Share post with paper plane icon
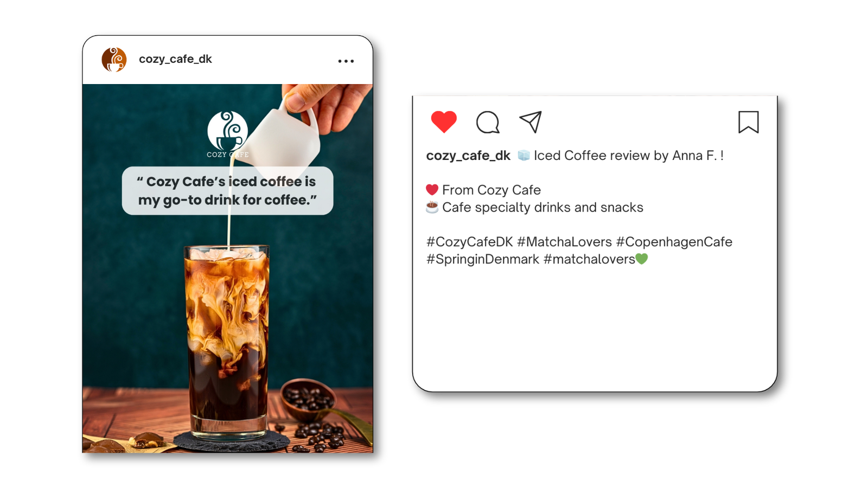 click(x=531, y=122)
